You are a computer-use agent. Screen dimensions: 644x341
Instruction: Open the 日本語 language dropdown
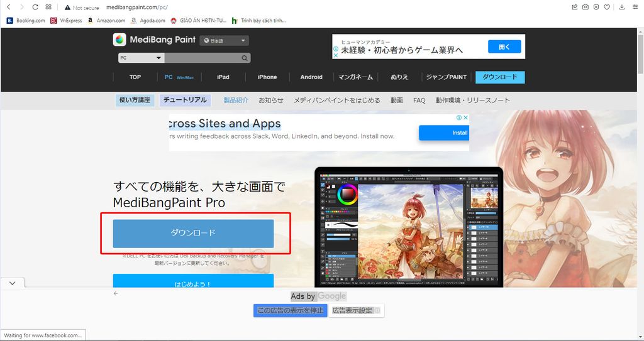225,41
